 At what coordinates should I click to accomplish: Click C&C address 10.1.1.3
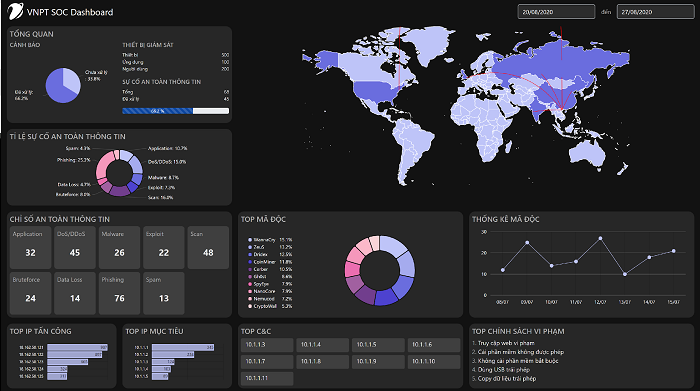click(267, 345)
